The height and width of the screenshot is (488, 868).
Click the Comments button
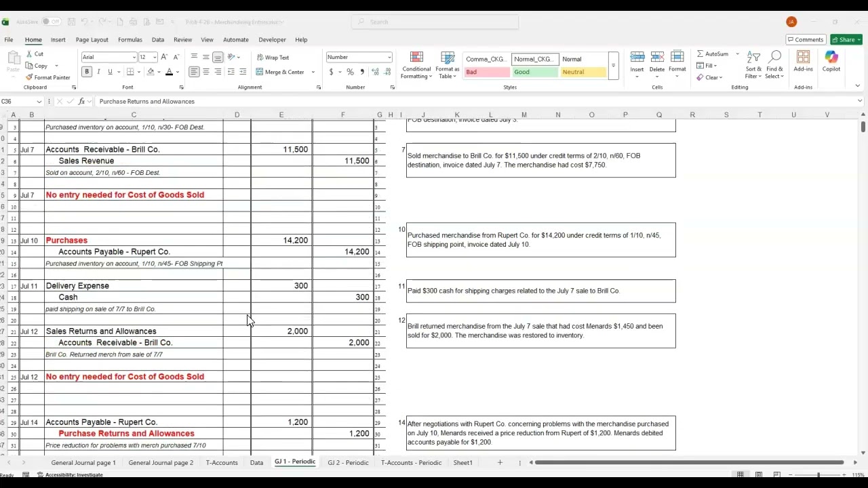point(806,39)
